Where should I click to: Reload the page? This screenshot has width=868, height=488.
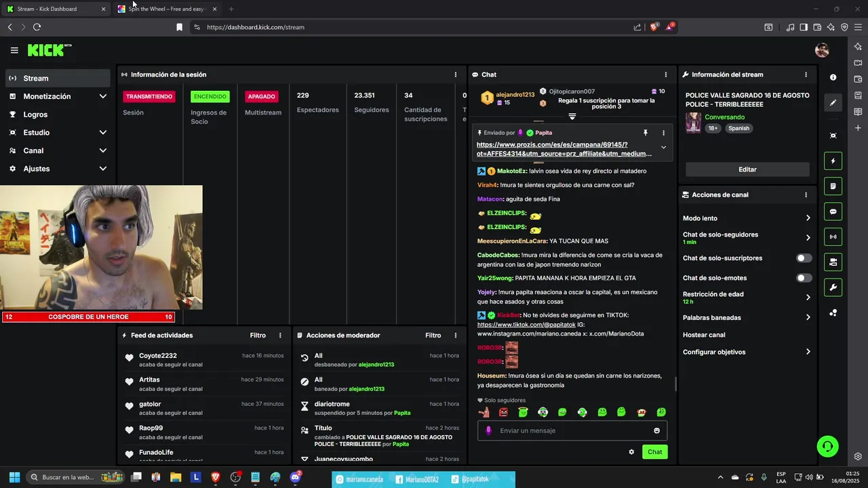pyautogui.click(x=37, y=27)
